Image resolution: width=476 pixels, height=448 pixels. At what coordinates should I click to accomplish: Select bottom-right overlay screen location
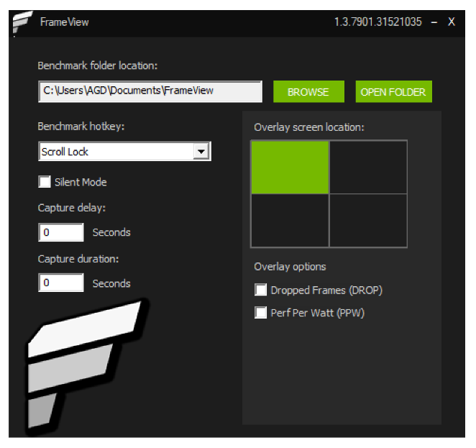368,221
